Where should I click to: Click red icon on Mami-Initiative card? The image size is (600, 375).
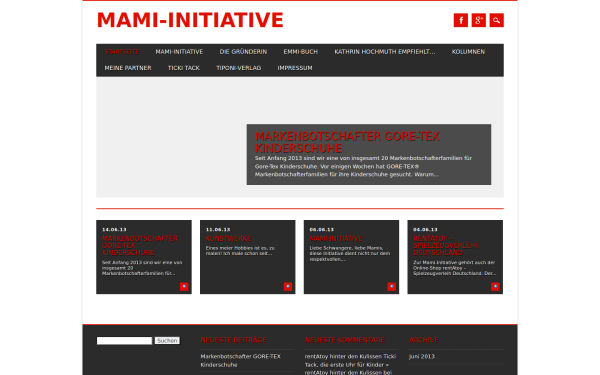[x=391, y=286]
